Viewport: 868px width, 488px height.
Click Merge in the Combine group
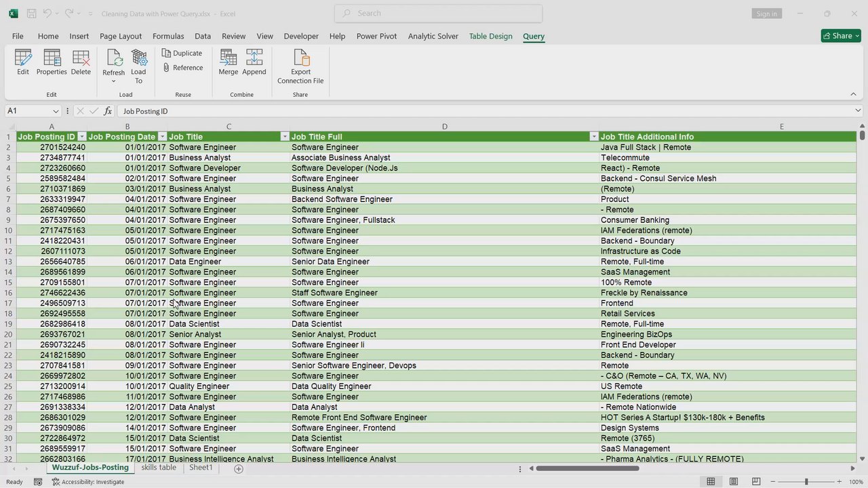229,62
